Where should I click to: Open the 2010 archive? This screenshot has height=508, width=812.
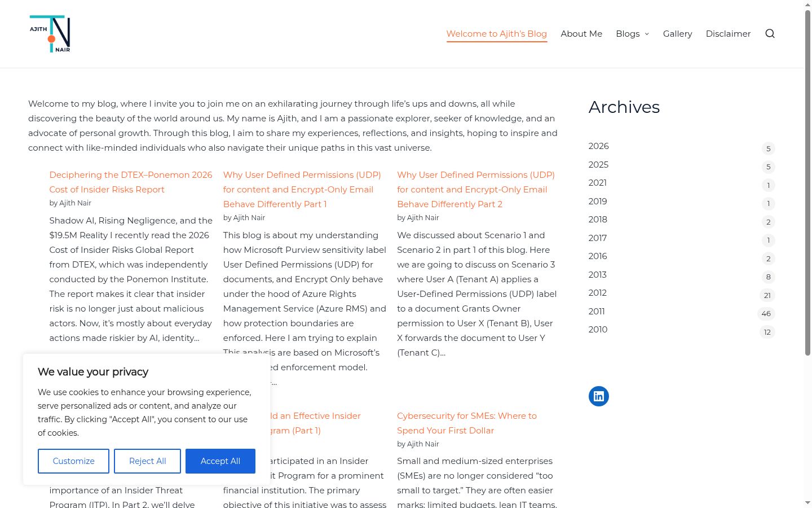598,330
